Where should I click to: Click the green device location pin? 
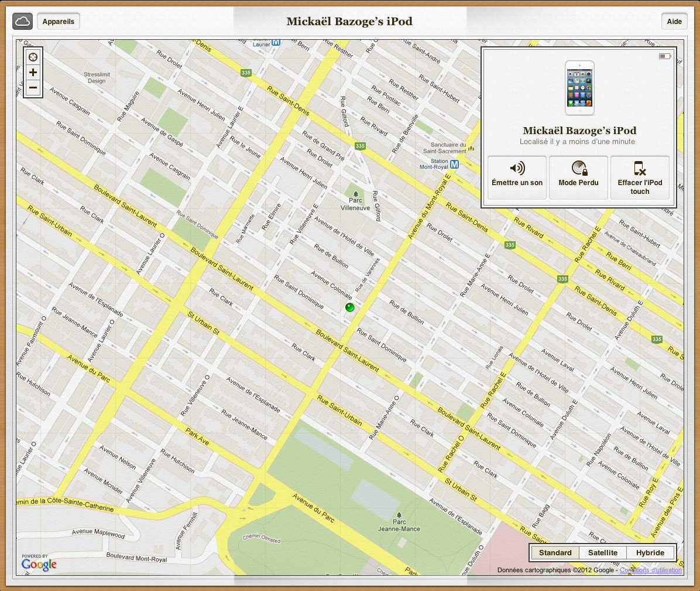pos(349,308)
